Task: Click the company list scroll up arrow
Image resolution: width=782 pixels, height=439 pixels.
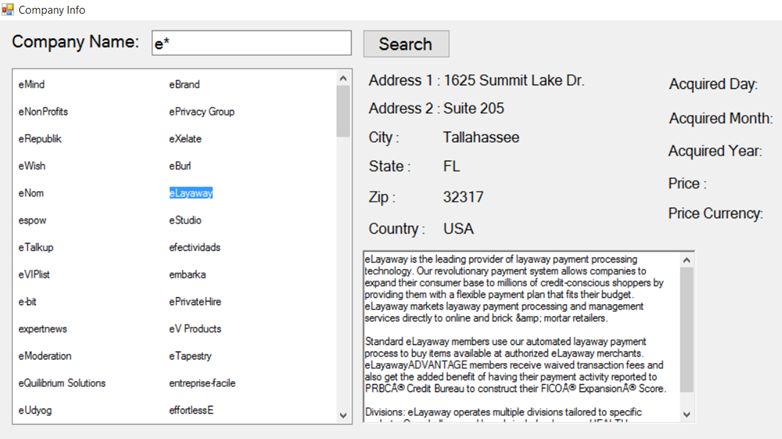Action: [343, 78]
